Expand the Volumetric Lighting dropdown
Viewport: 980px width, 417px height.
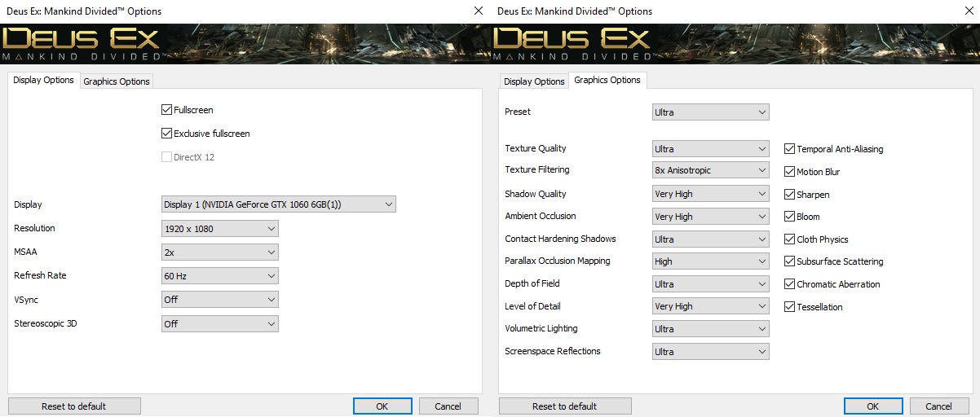pos(711,329)
